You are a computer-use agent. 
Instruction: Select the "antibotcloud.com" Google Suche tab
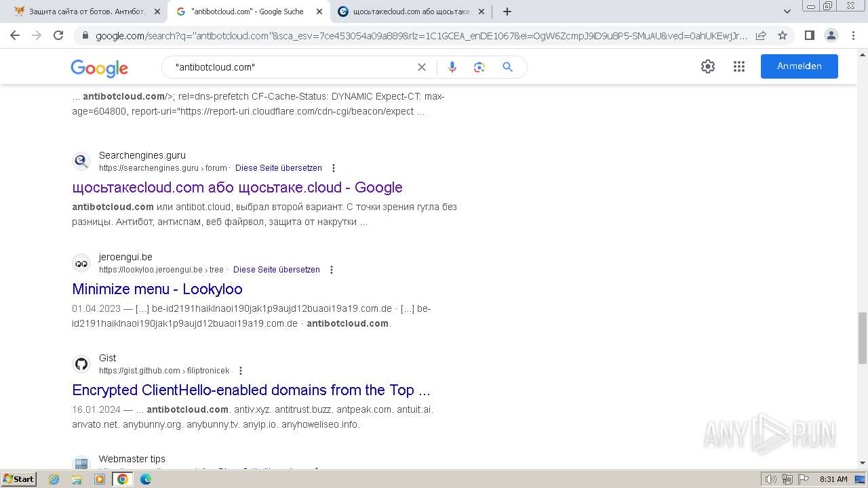coord(248,12)
